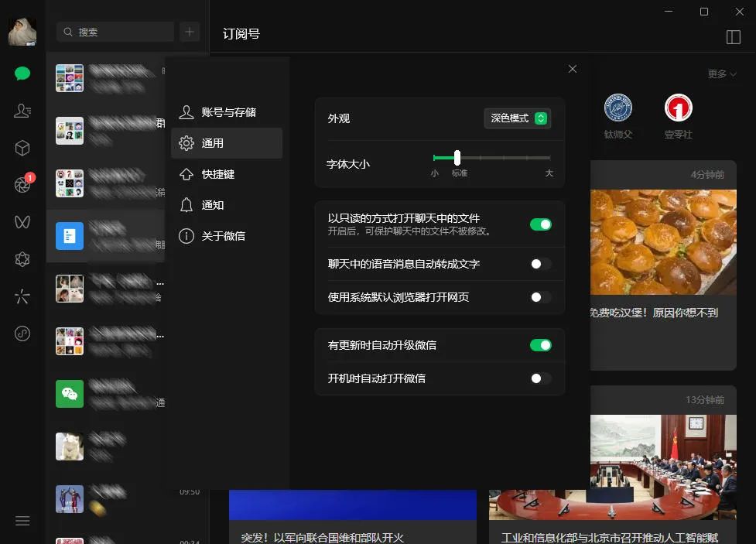Toggle use system default browser
This screenshot has height=544, width=756.
point(540,297)
